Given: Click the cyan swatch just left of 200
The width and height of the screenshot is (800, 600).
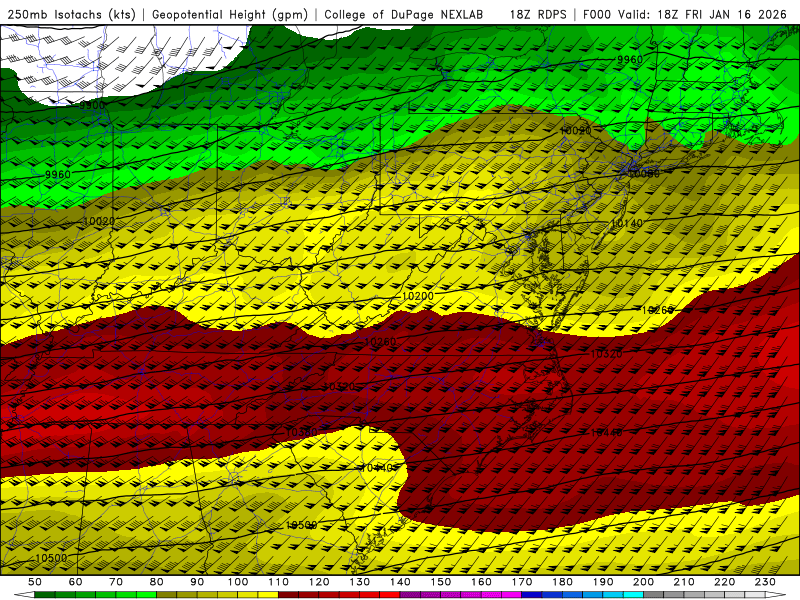Looking at the screenshot, I should click(x=633, y=595).
